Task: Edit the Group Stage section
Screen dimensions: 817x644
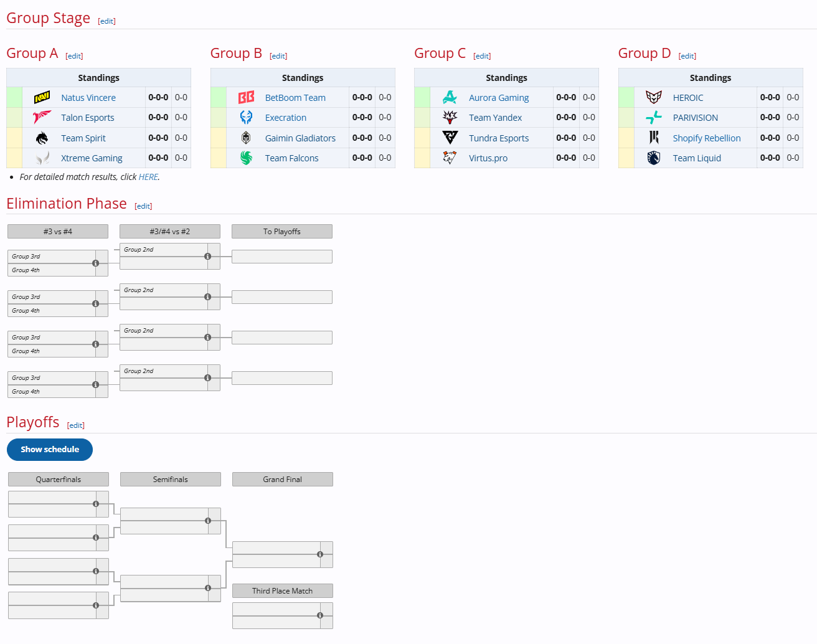Action: point(107,21)
